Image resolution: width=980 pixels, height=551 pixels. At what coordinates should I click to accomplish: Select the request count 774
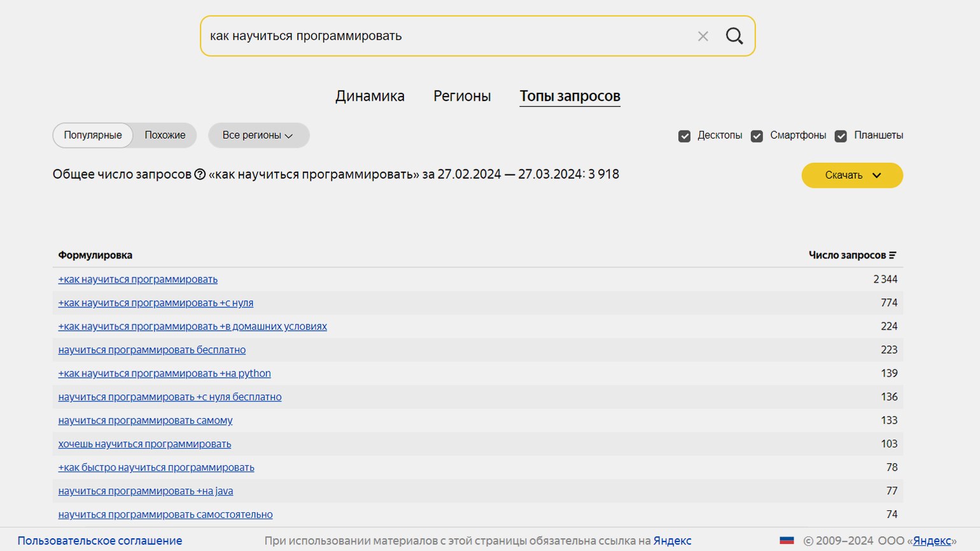coord(889,303)
